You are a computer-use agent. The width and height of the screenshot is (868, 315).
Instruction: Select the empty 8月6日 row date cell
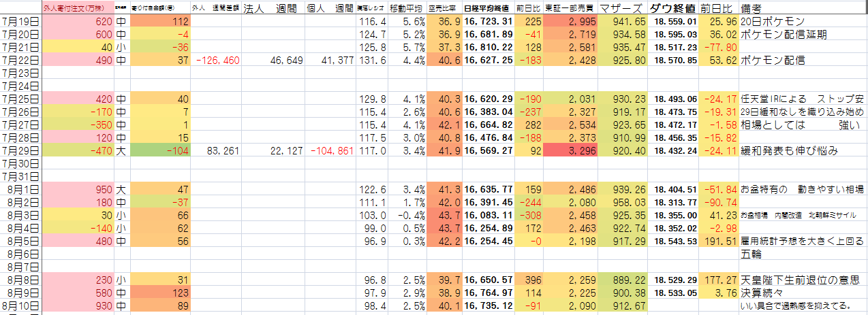[21, 254]
